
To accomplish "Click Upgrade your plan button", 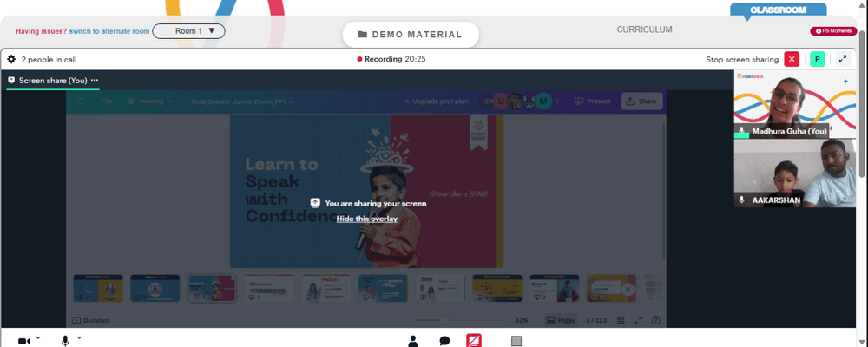I will point(436,101).
